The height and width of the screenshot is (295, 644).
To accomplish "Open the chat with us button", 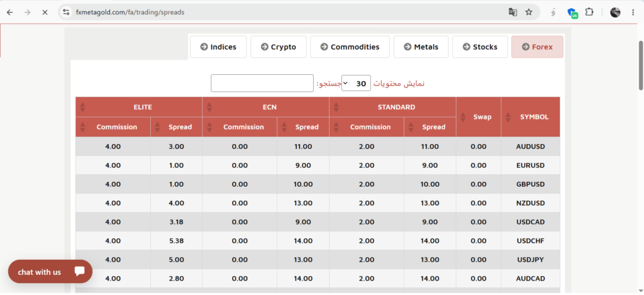I will [x=50, y=272].
